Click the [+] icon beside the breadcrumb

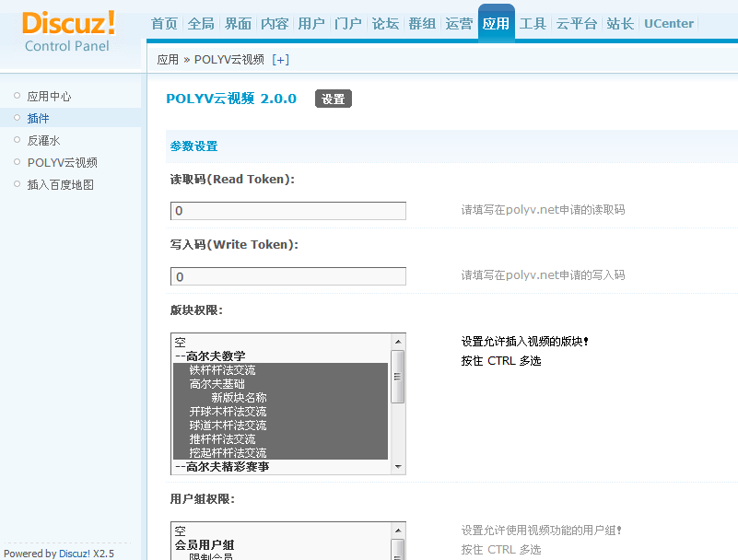click(280, 60)
